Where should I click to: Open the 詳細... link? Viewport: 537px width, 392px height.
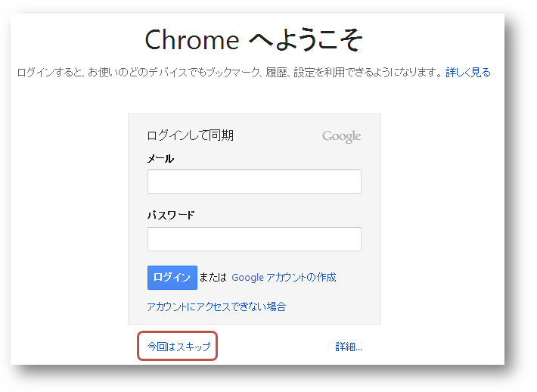pyautogui.click(x=349, y=347)
